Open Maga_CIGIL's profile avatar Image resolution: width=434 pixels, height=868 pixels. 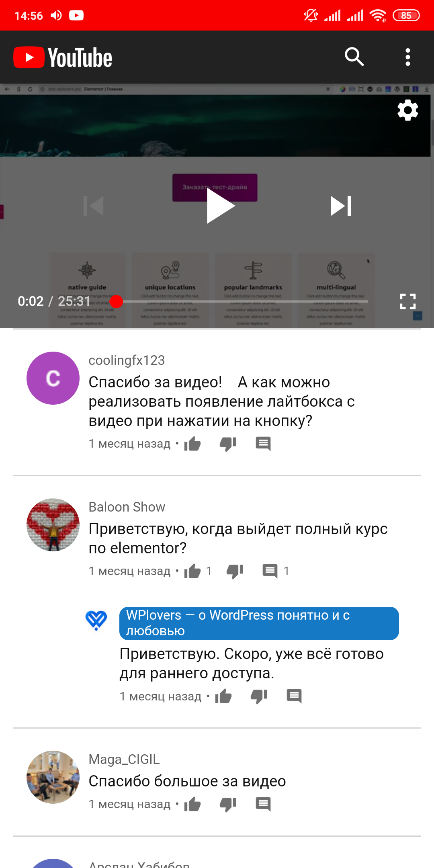tap(53, 777)
